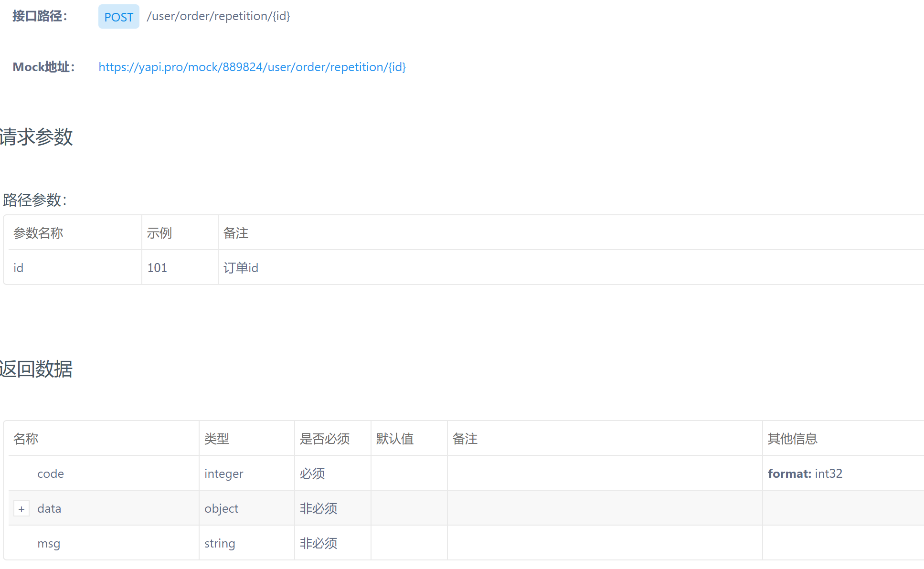Click the 订单id remark cell
Screen dimensions: 924x569
click(241, 268)
